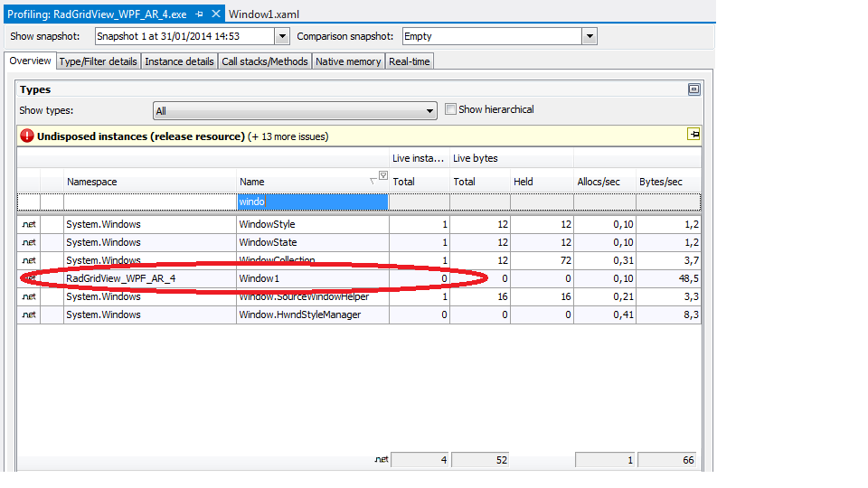Screen dimensions: 868x488
Task: Switch to the Type/Filter details tab
Action: point(99,61)
